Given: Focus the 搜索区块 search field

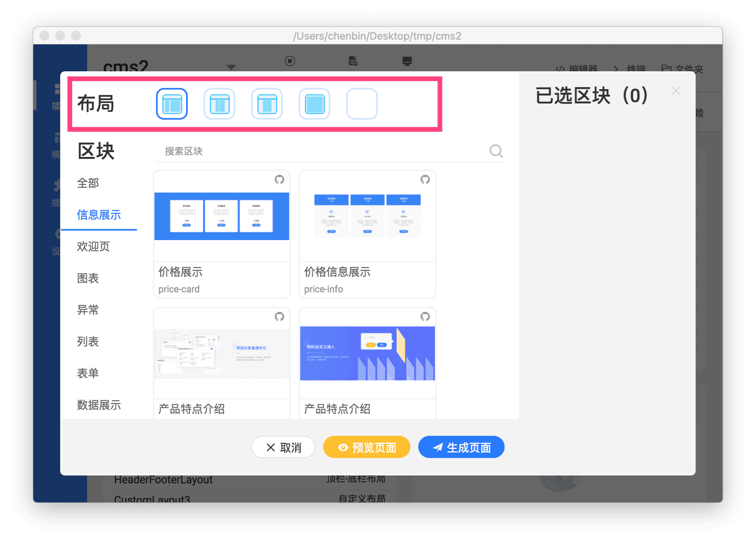Looking at the screenshot, I should pyautogui.click(x=321, y=151).
